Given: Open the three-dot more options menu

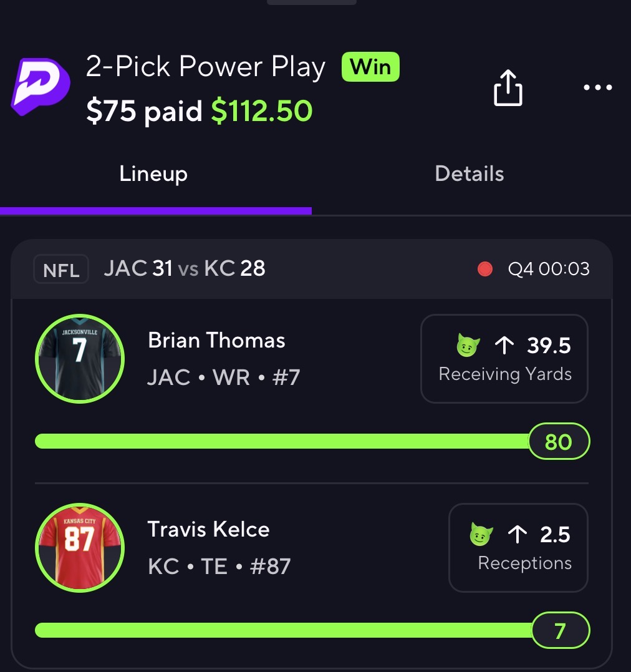Looking at the screenshot, I should (597, 87).
